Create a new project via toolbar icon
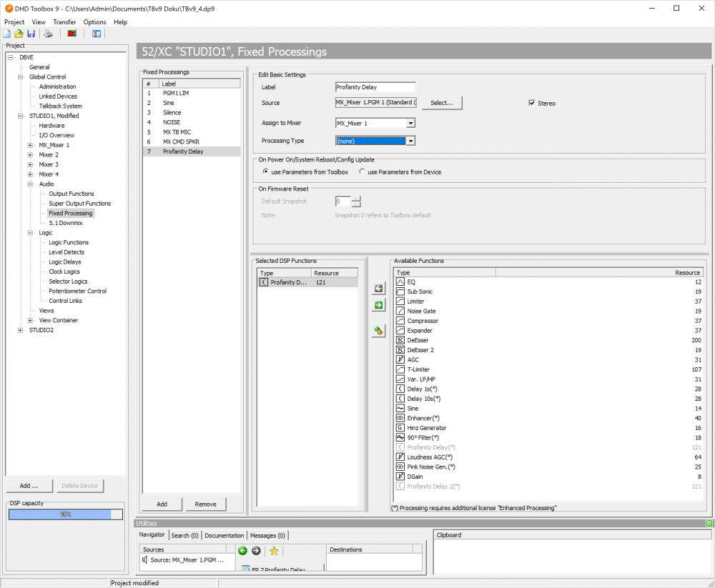Image resolution: width=715 pixels, height=588 pixels. pyautogui.click(x=7, y=34)
